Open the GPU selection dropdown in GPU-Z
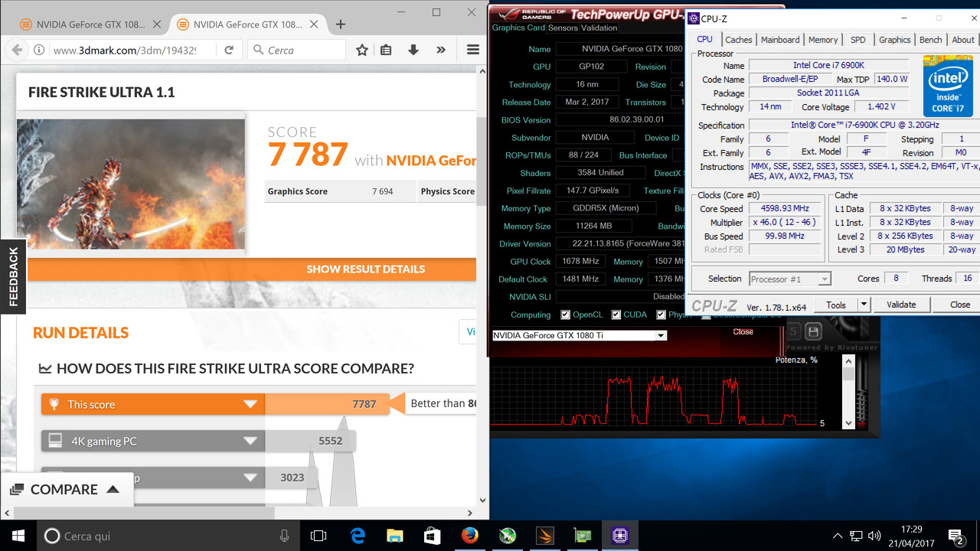Image resolution: width=980 pixels, height=551 pixels. coord(661,335)
